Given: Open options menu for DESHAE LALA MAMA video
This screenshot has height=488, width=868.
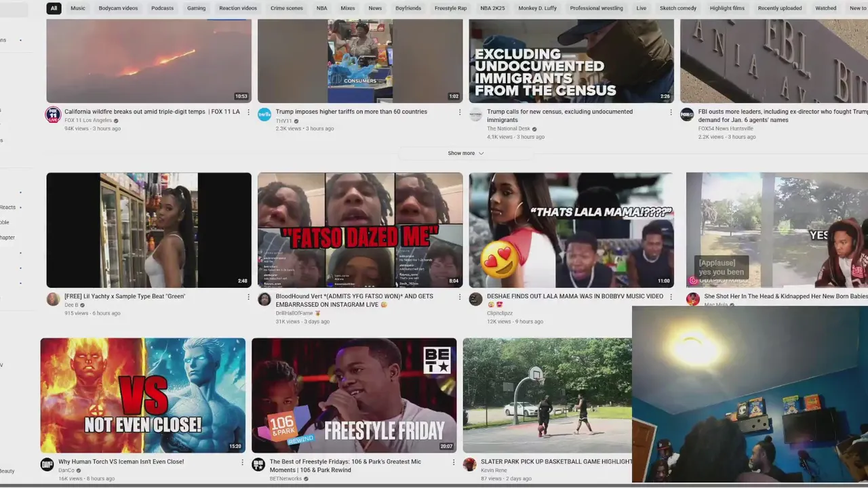Looking at the screenshot, I should [x=671, y=297].
